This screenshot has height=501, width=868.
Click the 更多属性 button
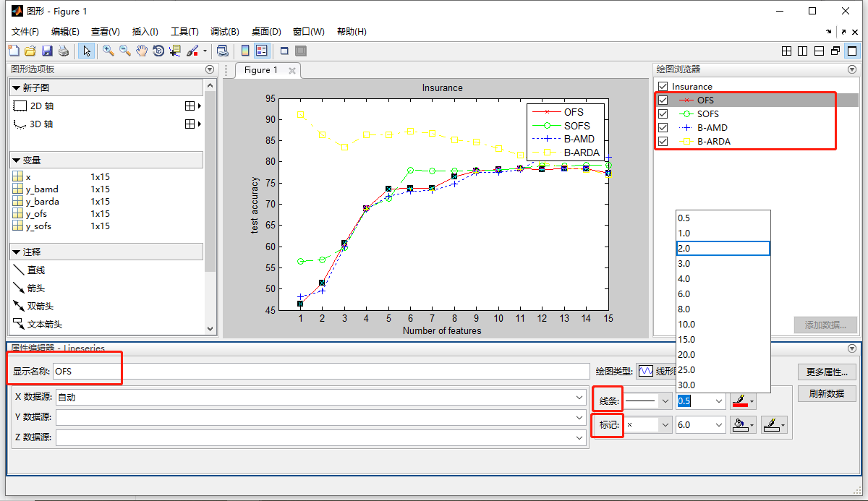click(x=826, y=372)
